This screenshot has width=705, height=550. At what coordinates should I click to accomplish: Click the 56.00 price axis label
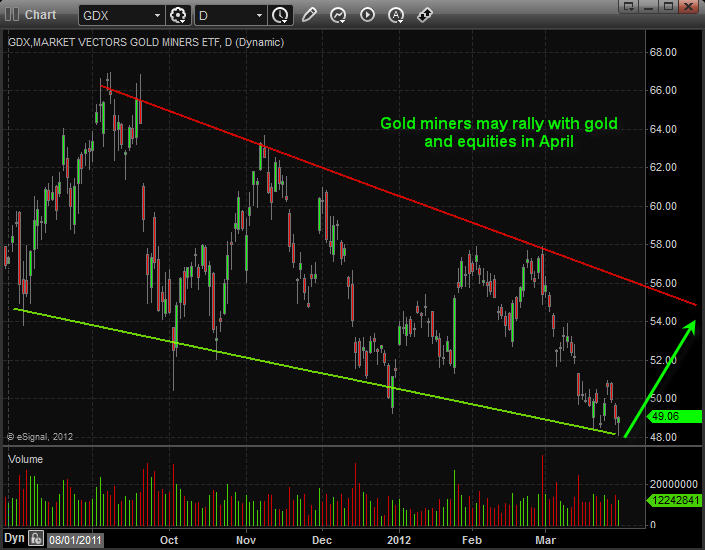[x=663, y=283]
